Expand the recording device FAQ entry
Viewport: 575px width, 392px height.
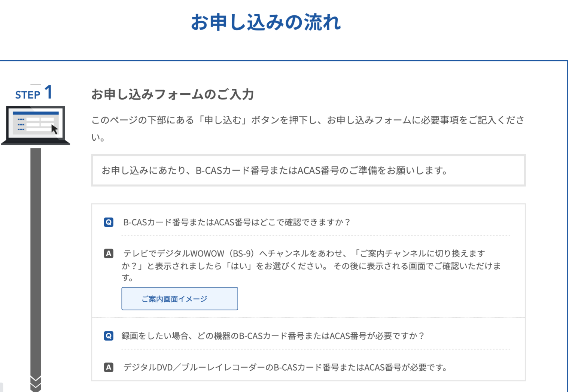pos(273,336)
